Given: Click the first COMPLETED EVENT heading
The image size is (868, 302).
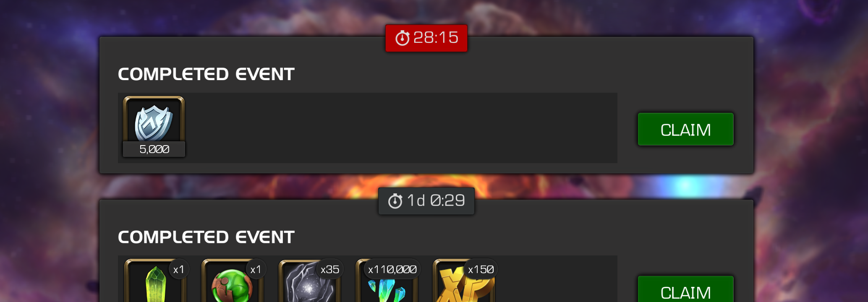Looking at the screenshot, I should coord(206,74).
